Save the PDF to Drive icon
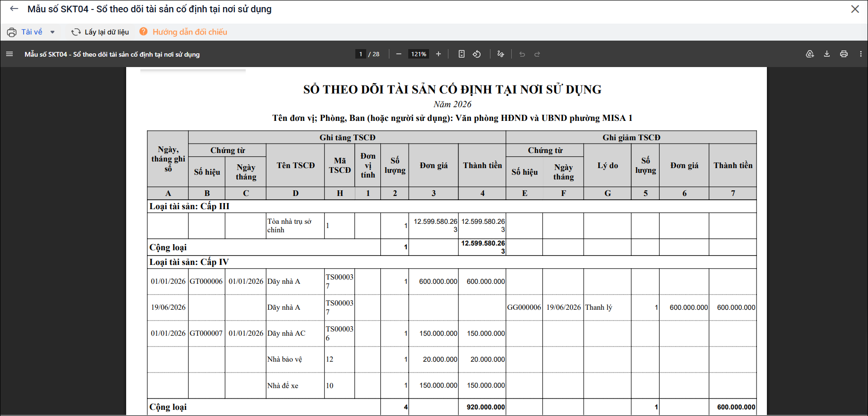Screen dimensions: 868x416 coord(810,54)
